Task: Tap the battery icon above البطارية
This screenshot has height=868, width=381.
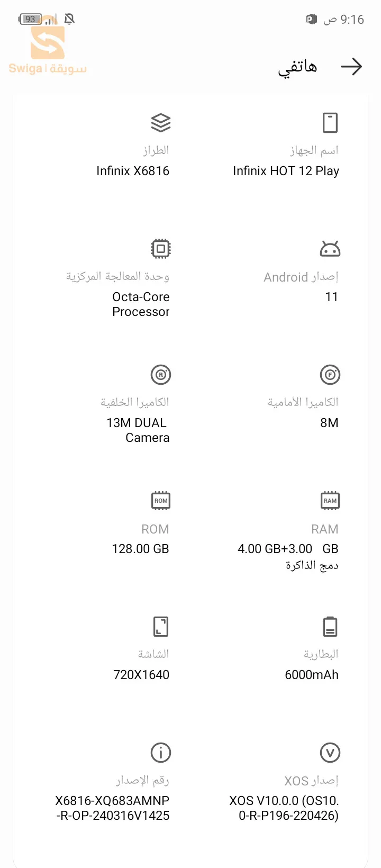Action: (330, 627)
